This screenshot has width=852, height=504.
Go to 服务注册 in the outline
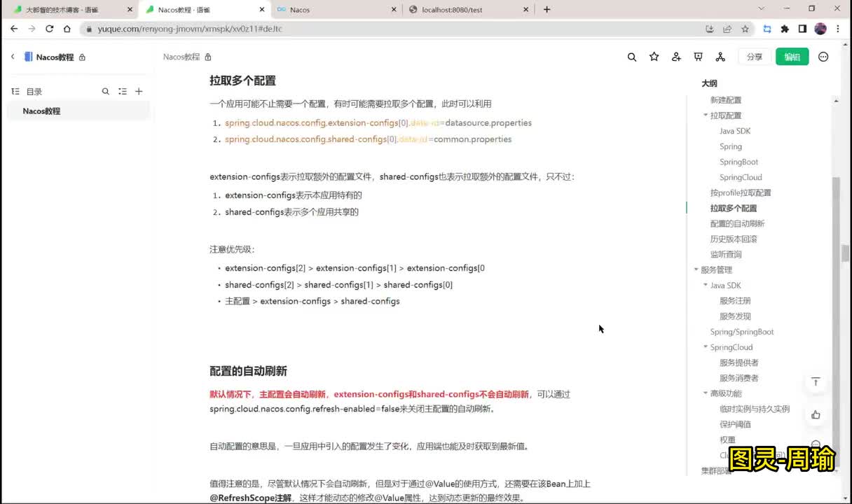pos(735,301)
